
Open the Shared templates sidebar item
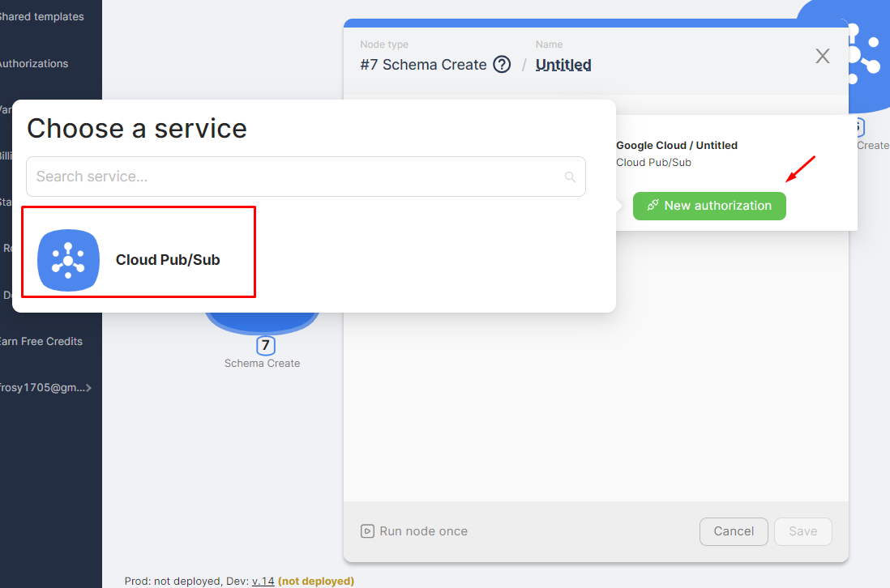coord(42,17)
